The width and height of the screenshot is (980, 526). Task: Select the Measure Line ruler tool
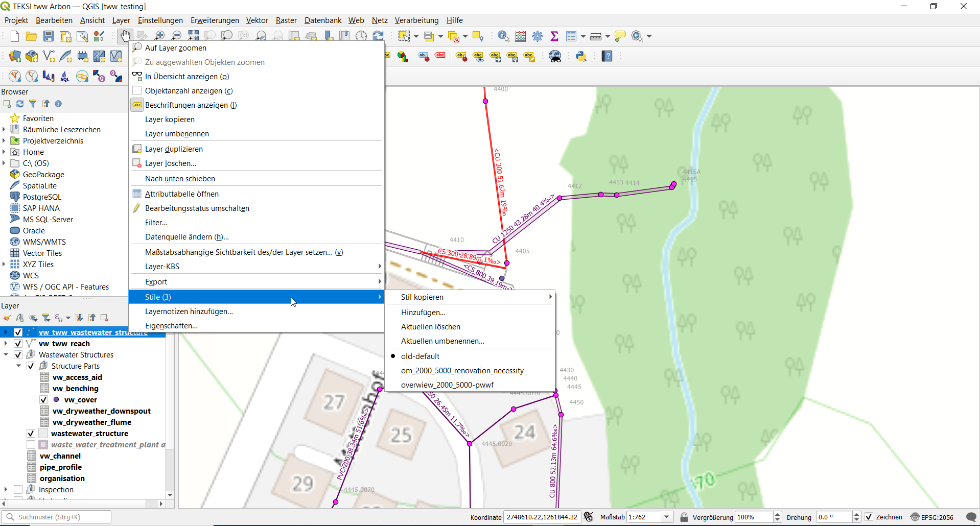(595, 36)
